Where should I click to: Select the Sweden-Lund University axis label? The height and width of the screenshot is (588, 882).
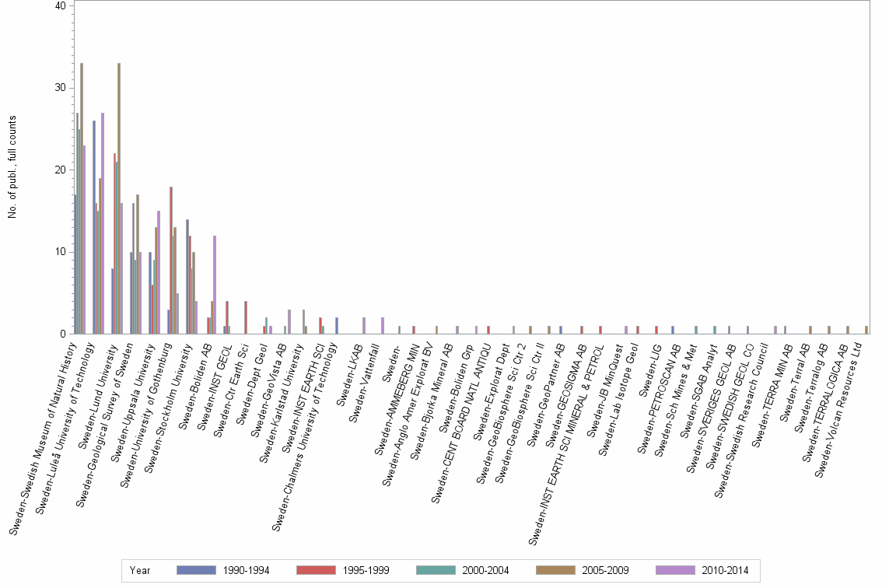(96, 396)
